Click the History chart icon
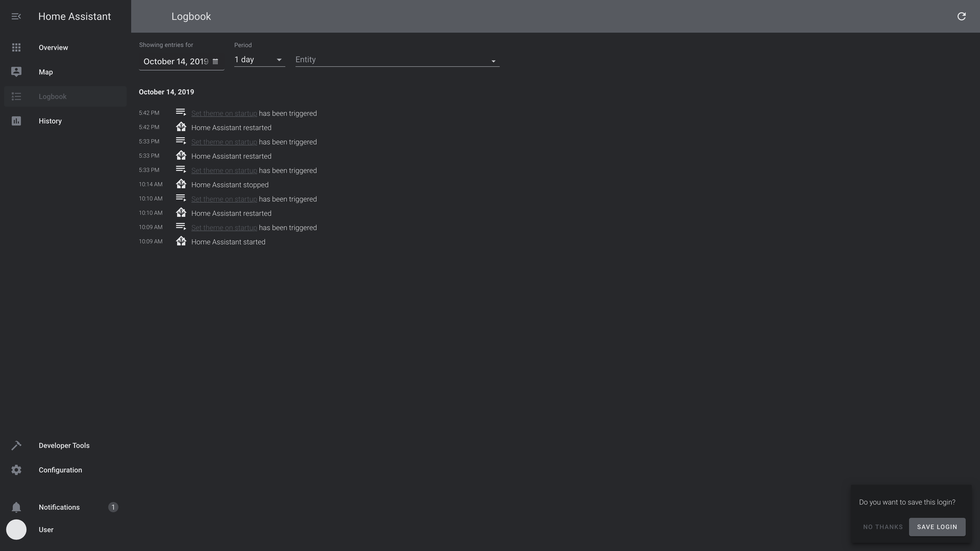The height and width of the screenshot is (551, 980). pos(16,121)
